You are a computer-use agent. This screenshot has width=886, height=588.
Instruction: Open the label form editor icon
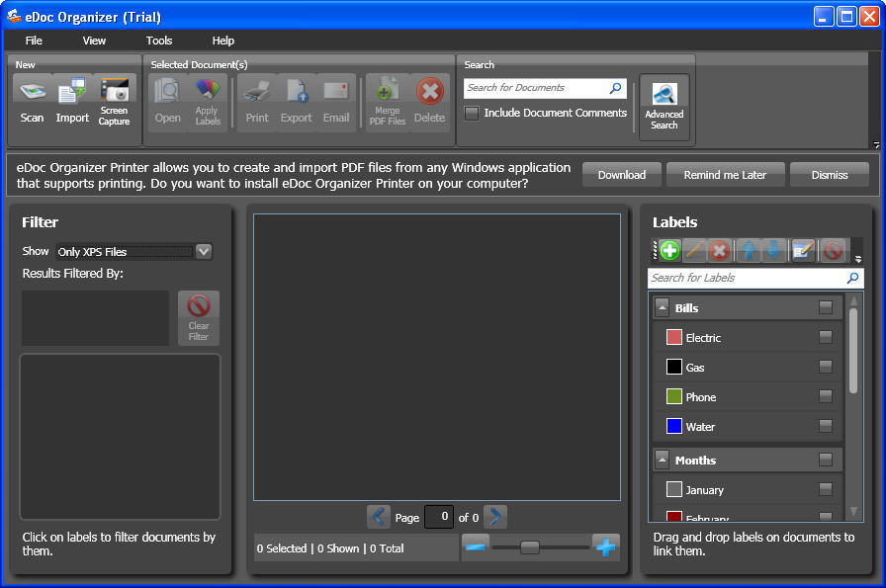click(803, 250)
